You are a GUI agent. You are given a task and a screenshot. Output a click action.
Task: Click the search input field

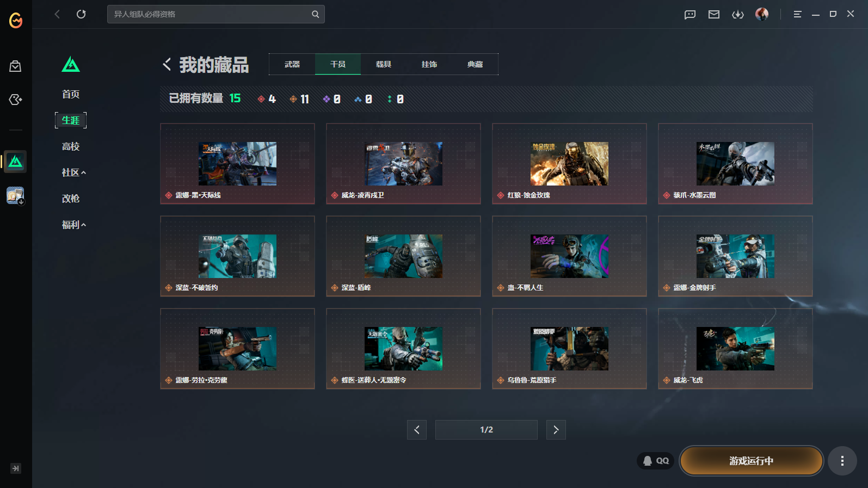(x=216, y=14)
